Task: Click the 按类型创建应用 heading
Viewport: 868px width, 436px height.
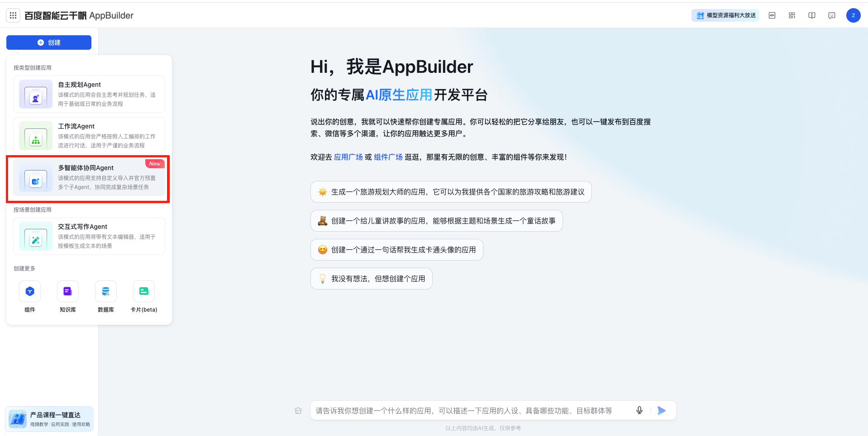Action: coord(33,68)
